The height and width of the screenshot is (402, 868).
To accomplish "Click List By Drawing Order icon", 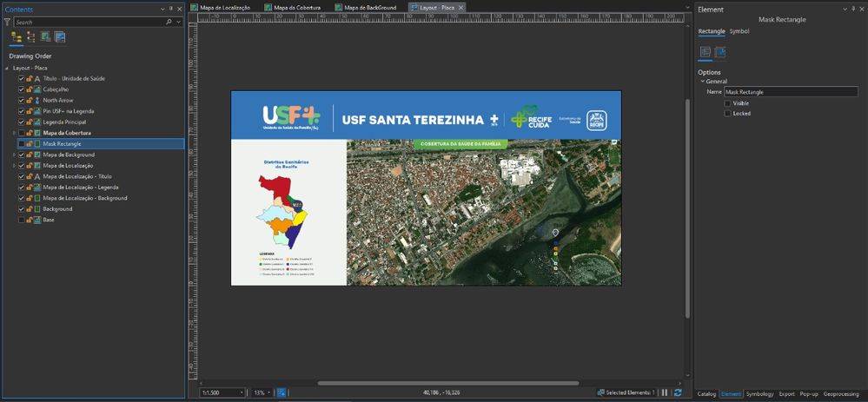I will pyautogui.click(x=17, y=37).
